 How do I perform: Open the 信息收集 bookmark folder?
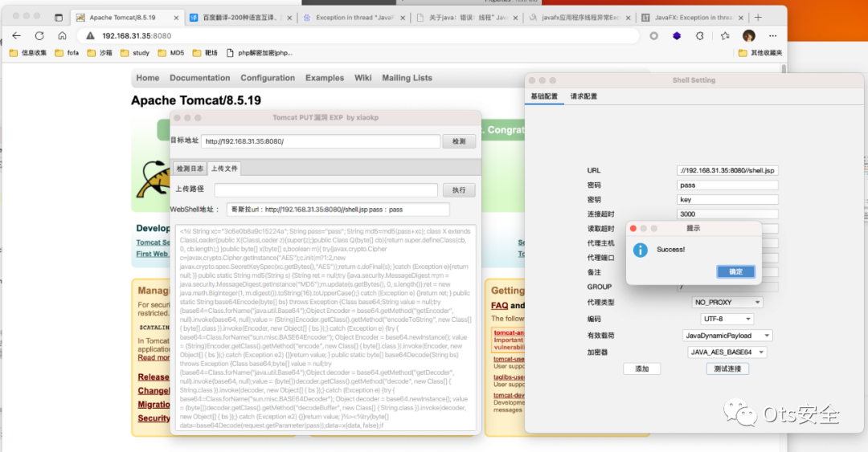[28, 53]
